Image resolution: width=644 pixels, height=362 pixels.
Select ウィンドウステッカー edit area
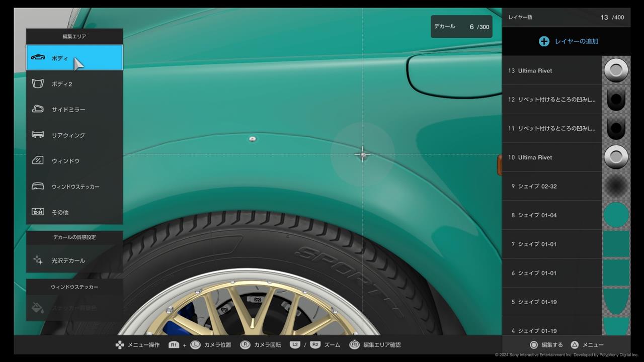(74, 186)
